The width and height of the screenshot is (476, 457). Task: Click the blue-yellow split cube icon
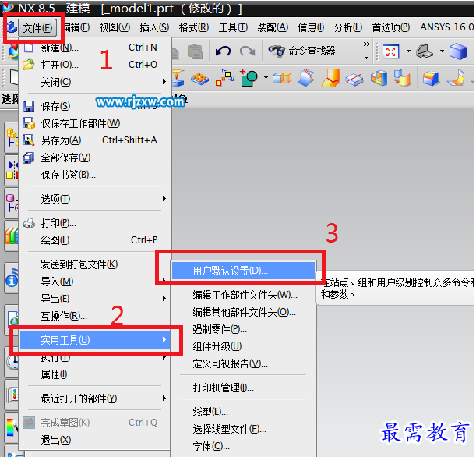(379, 78)
